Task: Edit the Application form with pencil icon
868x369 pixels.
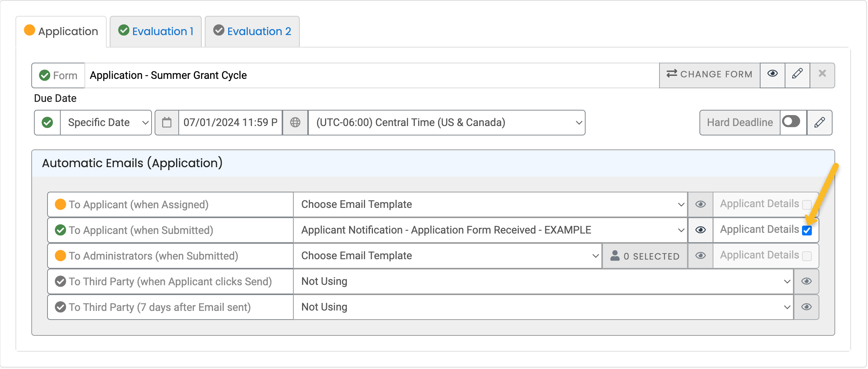Action: coord(797,74)
